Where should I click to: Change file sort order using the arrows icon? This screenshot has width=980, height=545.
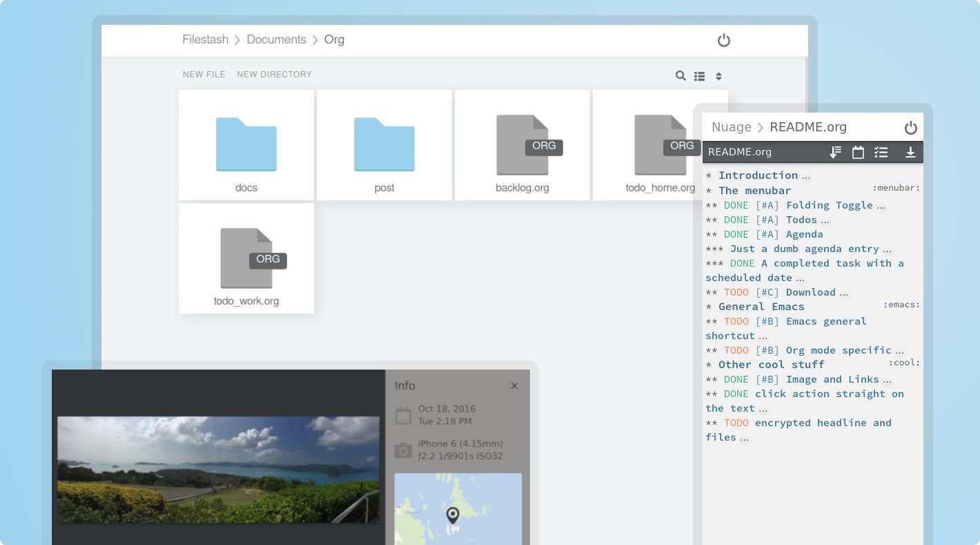tap(718, 76)
